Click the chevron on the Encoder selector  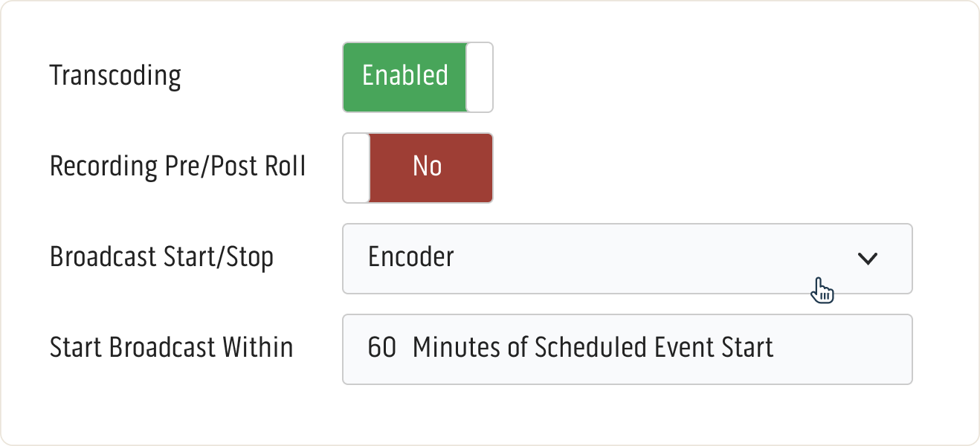867,258
